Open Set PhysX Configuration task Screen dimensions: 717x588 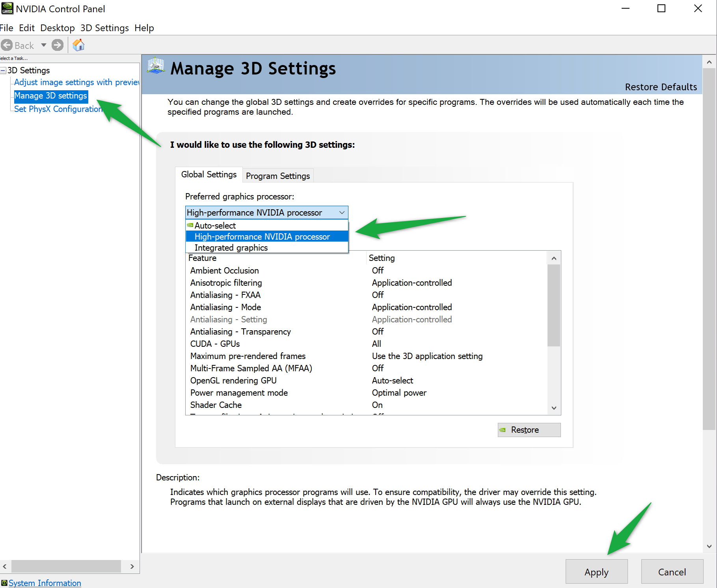tap(58, 109)
